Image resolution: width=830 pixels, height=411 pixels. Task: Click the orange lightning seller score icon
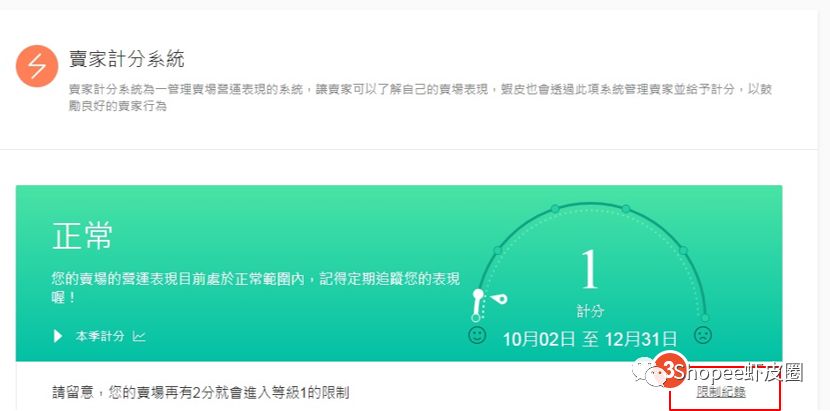coord(37,66)
